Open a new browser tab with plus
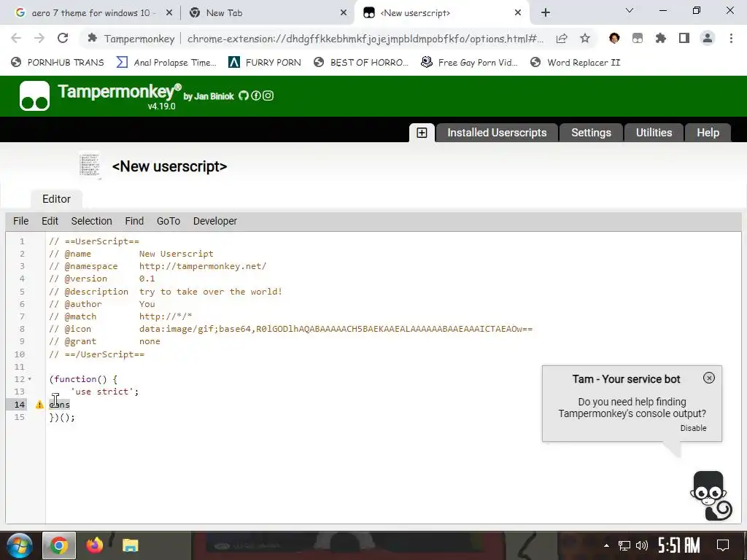 pyautogui.click(x=546, y=13)
